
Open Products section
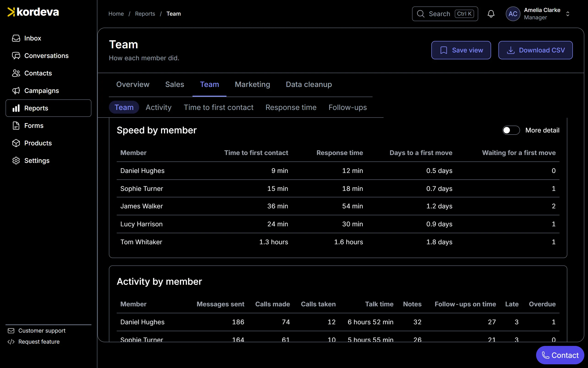point(48,143)
